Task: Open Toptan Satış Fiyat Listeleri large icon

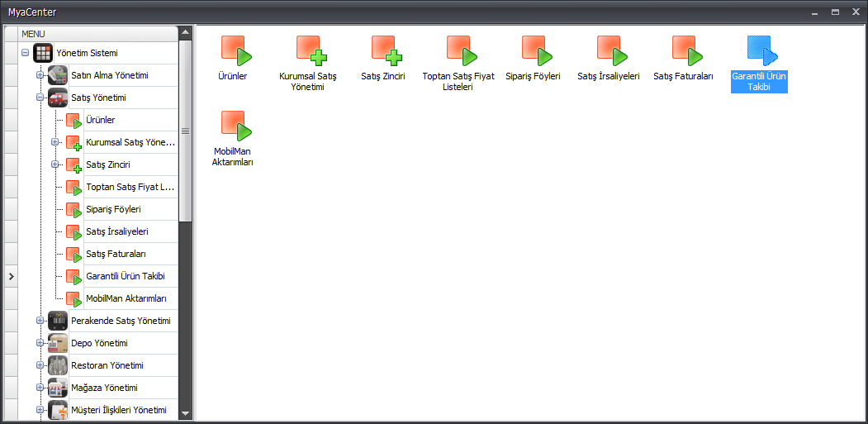Action: click(462, 51)
